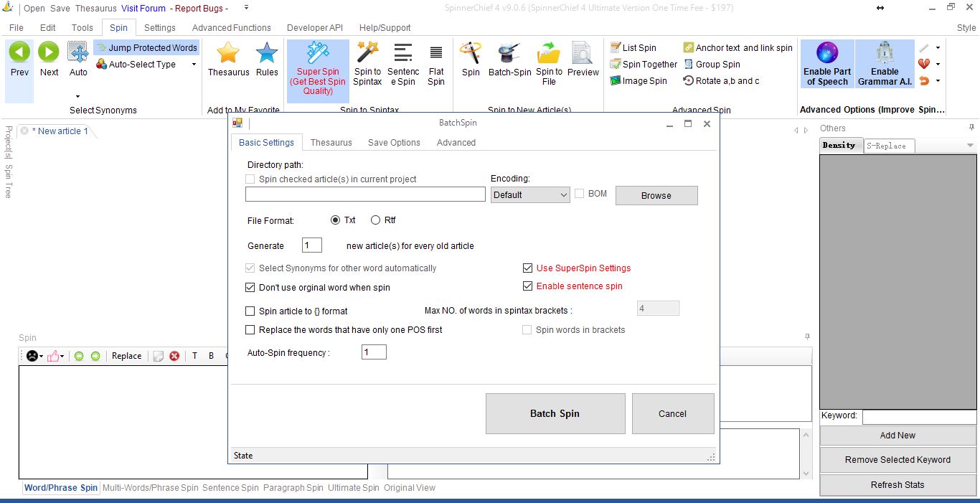Select the Rtf file format radio
Screen dimensions: 980x503
coord(375,220)
